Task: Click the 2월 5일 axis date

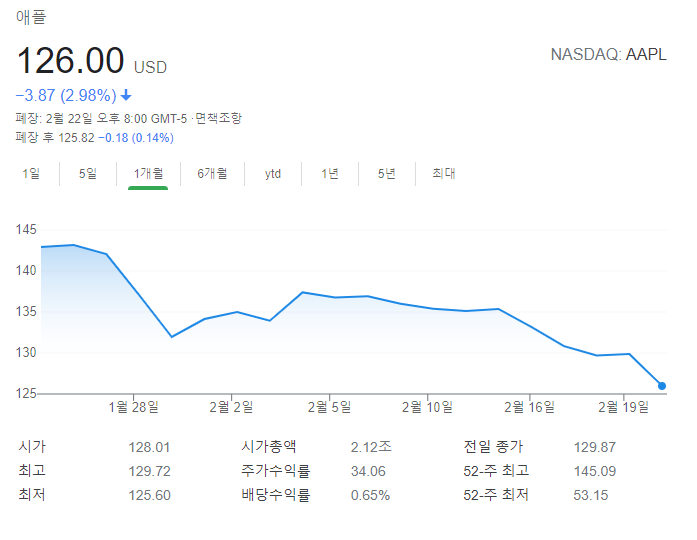Action: click(329, 407)
